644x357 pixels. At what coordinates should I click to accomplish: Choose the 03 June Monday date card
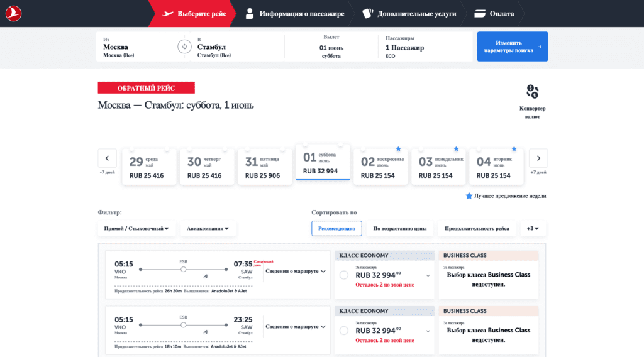pyautogui.click(x=438, y=167)
